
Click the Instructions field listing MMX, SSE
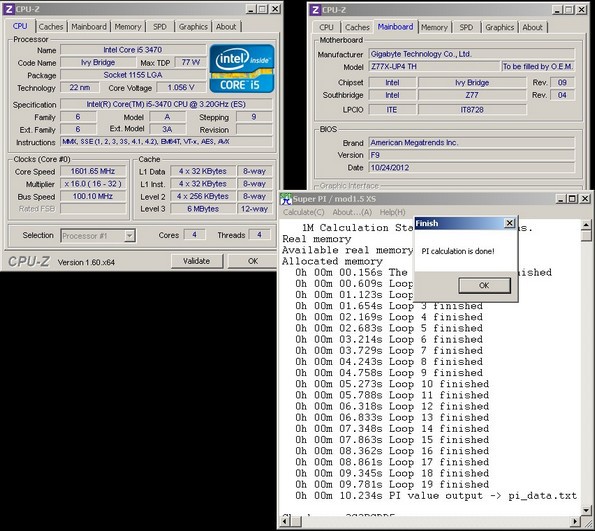(x=166, y=142)
